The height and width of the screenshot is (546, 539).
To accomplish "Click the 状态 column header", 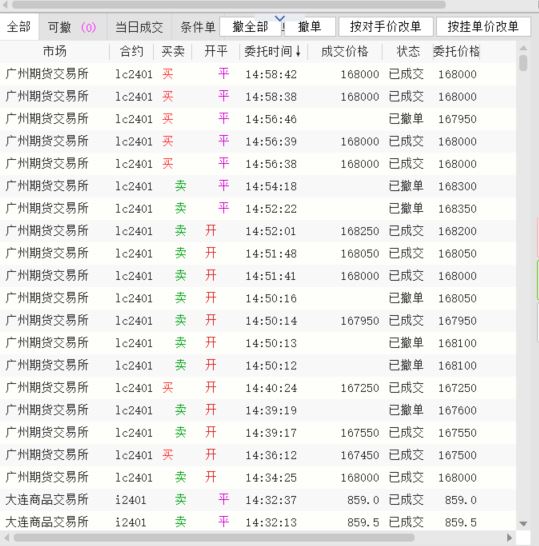I will [408, 52].
